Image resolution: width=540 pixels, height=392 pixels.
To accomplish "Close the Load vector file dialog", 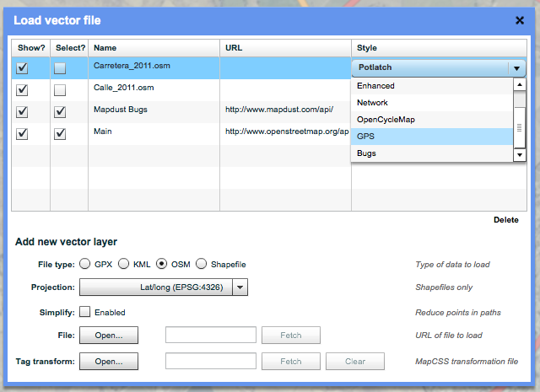I will coord(520,20).
